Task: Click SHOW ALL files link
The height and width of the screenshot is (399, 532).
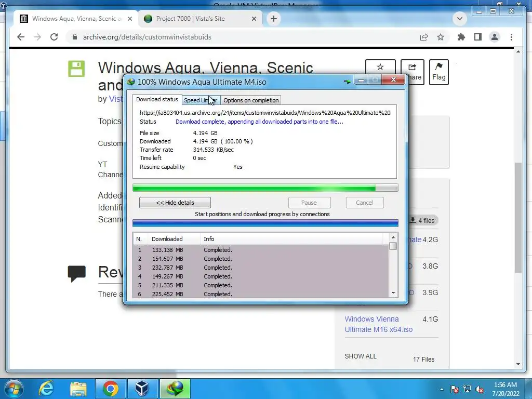Action: coord(361,356)
